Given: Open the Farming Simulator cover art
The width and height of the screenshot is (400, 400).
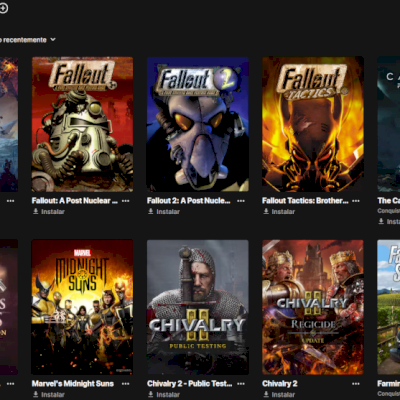Looking at the screenshot, I should (x=389, y=307).
